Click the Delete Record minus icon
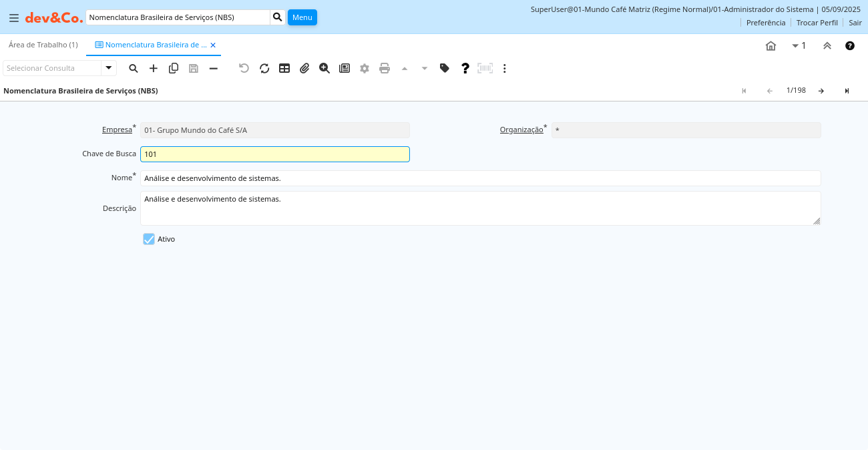This screenshot has height=450, width=868. point(214,68)
